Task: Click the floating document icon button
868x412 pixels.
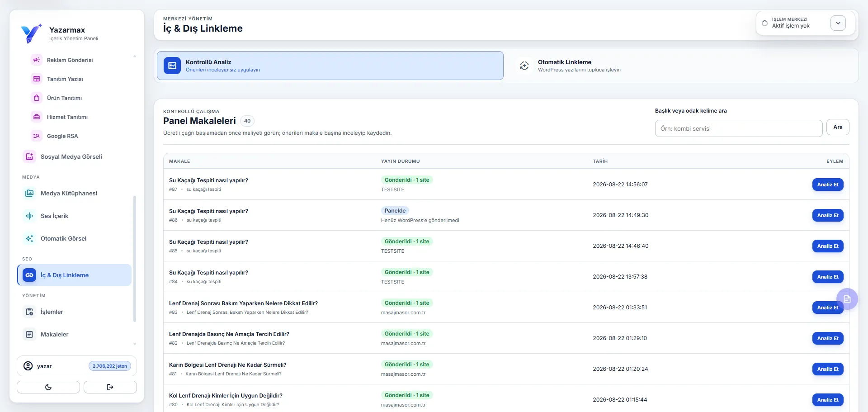Action: coord(847,299)
